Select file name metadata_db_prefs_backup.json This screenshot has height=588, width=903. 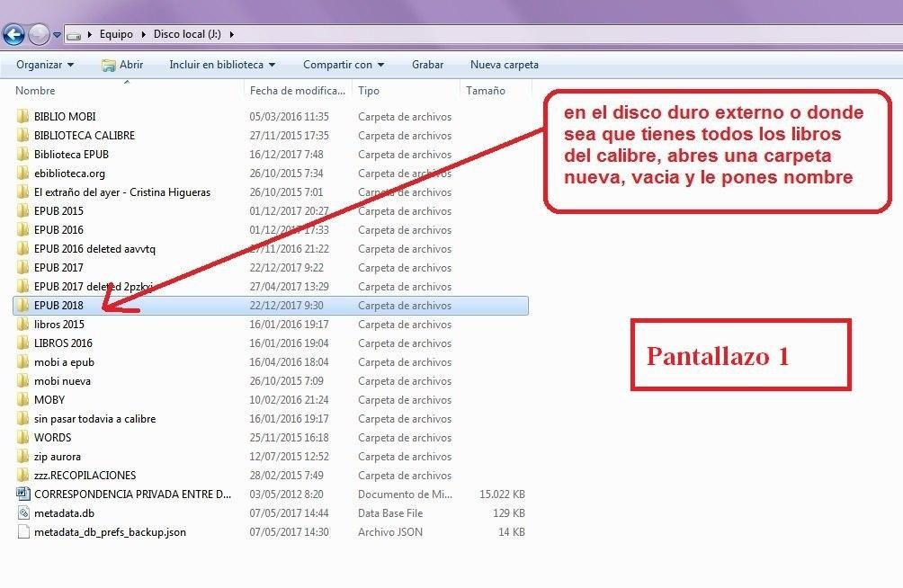click(x=110, y=531)
